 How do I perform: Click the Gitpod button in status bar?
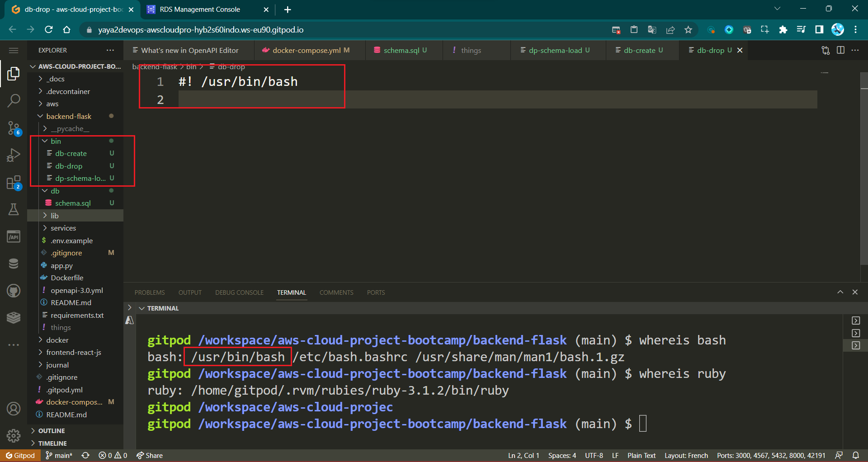point(20,455)
